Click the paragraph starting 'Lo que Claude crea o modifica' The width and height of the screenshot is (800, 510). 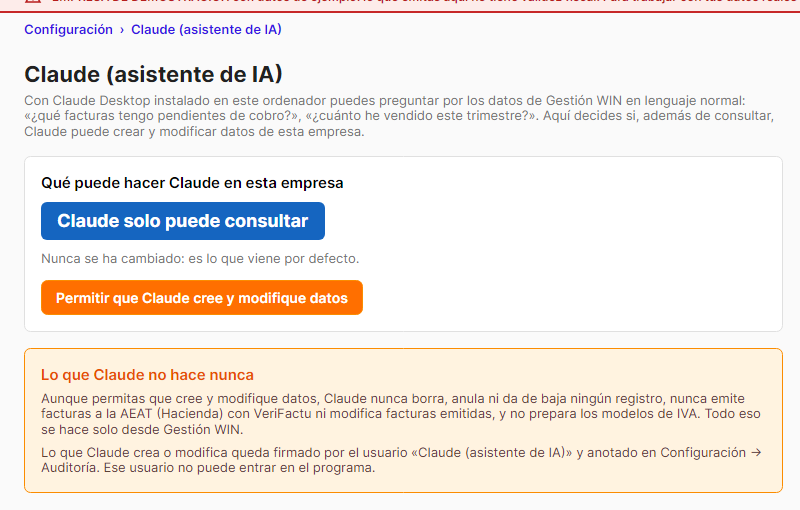401,460
